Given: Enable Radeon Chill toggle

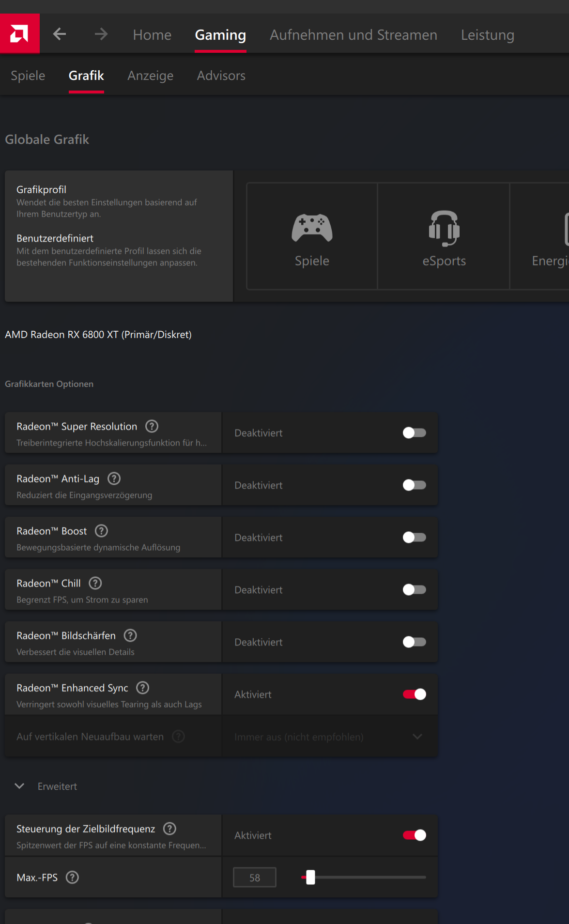Looking at the screenshot, I should pyautogui.click(x=415, y=589).
